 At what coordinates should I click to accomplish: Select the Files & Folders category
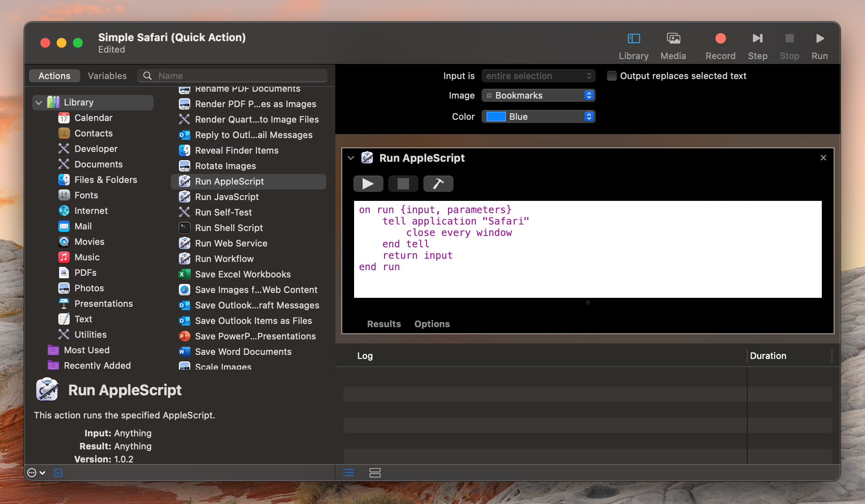(106, 180)
